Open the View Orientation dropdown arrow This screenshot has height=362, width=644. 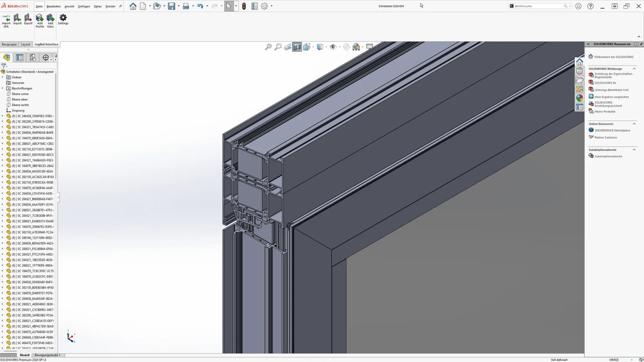313,46
